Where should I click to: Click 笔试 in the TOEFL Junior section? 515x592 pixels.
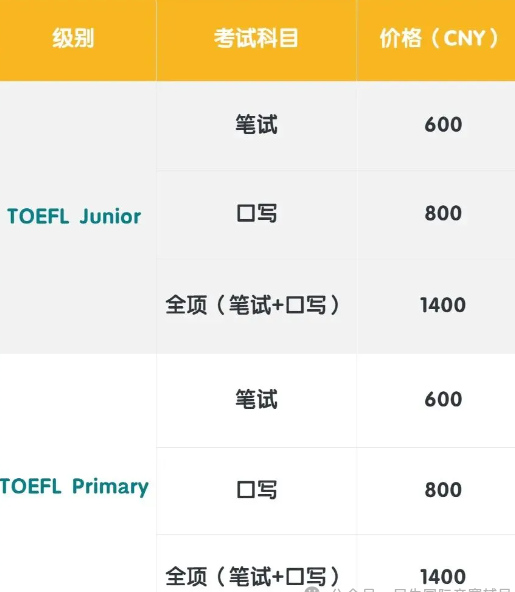tap(257, 124)
